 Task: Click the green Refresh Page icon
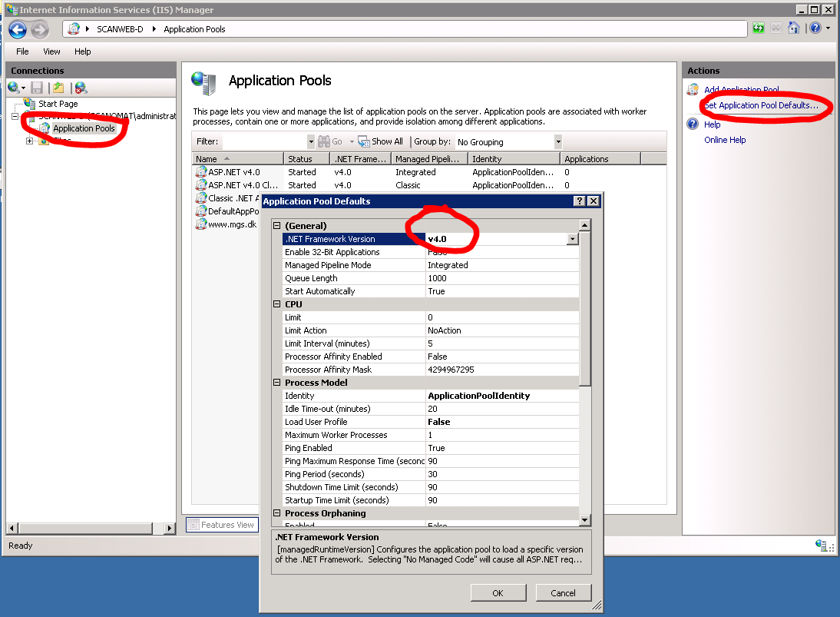759,28
